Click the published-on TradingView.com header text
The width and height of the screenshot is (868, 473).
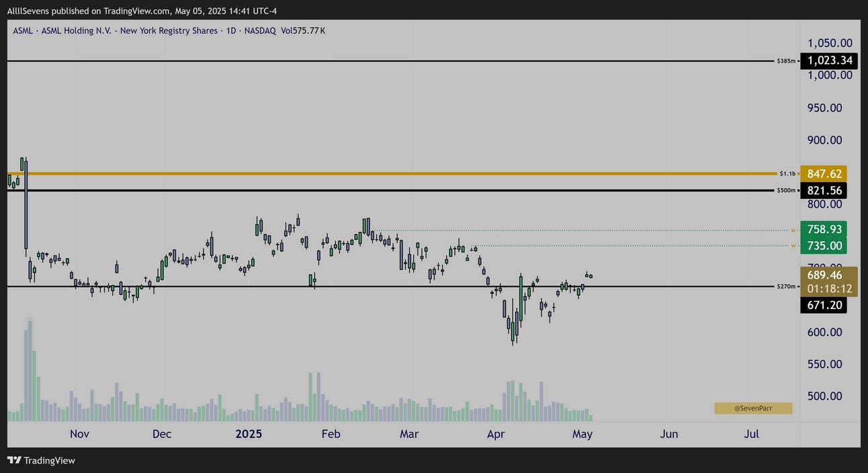[x=142, y=11]
